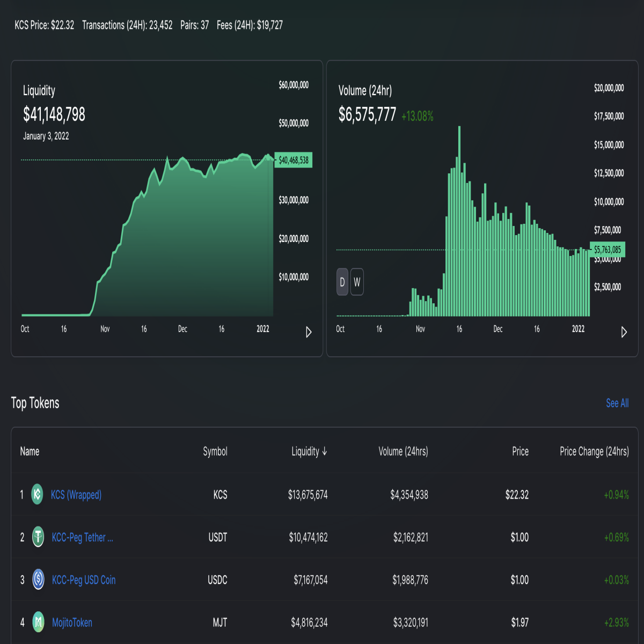Open the KCS (Wrapped) token page

[x=76, y=494]
